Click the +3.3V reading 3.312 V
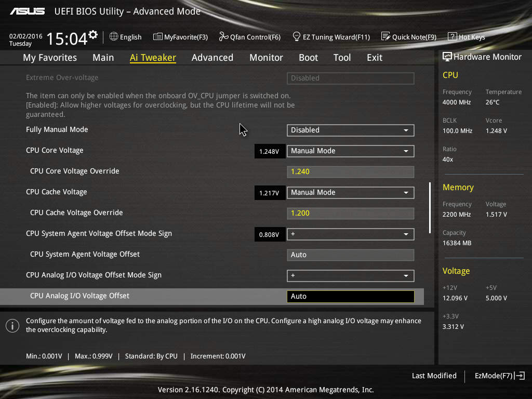Image resolution: width=532 pixels, height=399 pixels. point(453,327)
